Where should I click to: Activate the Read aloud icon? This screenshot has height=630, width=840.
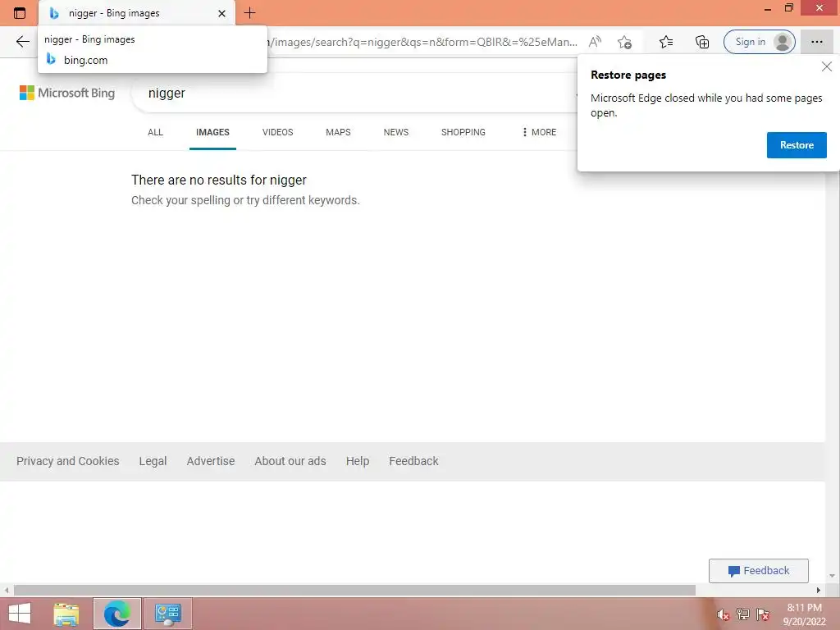596,42
